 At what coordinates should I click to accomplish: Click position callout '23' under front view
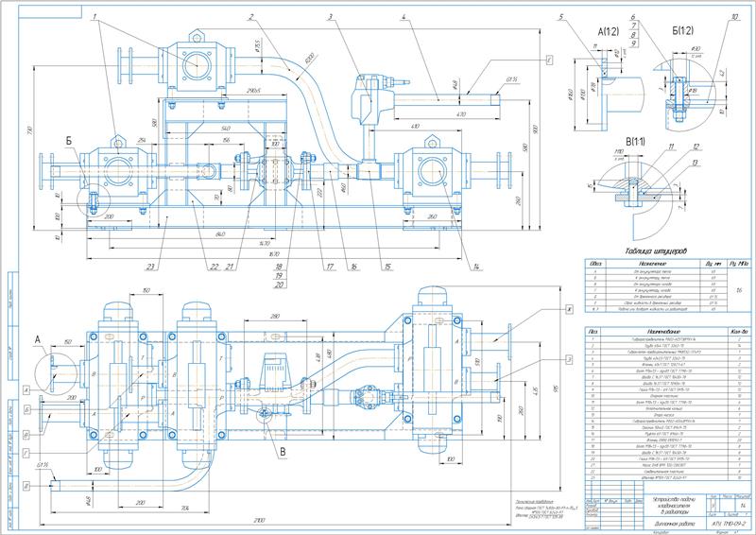[x=150, y=267]
